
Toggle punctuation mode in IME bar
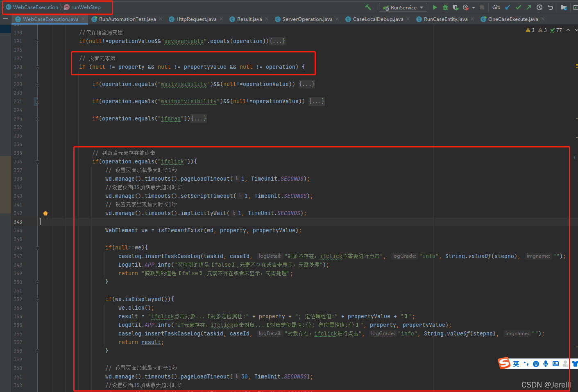[526, 364]
